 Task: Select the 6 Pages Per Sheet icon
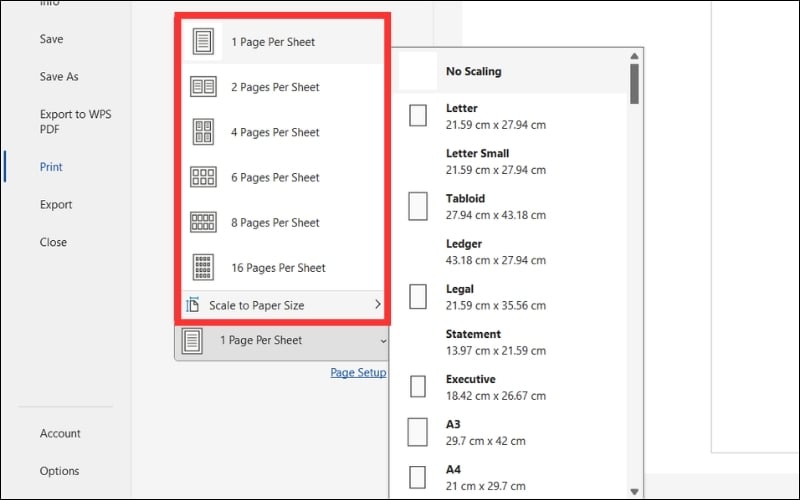click(x=203, y=177)
